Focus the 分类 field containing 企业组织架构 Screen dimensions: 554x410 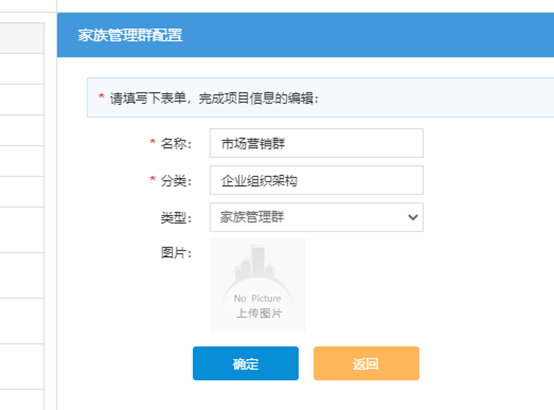coord(317,180)
